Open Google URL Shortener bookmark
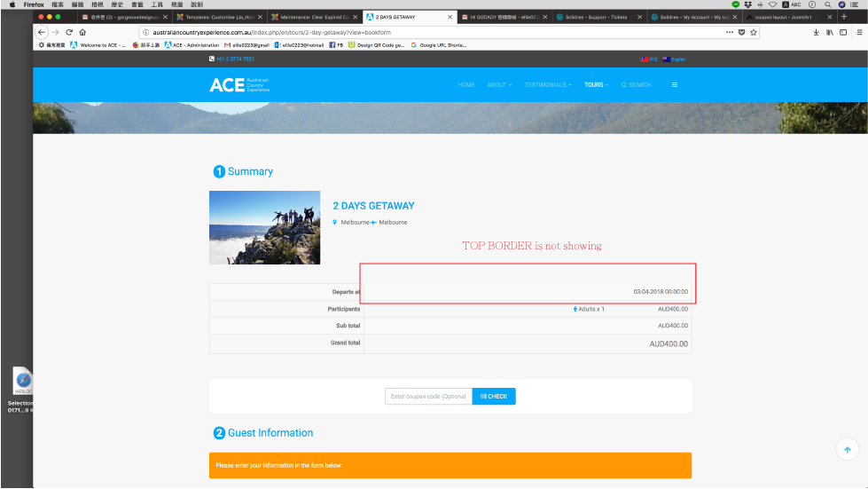 point(438,45)
